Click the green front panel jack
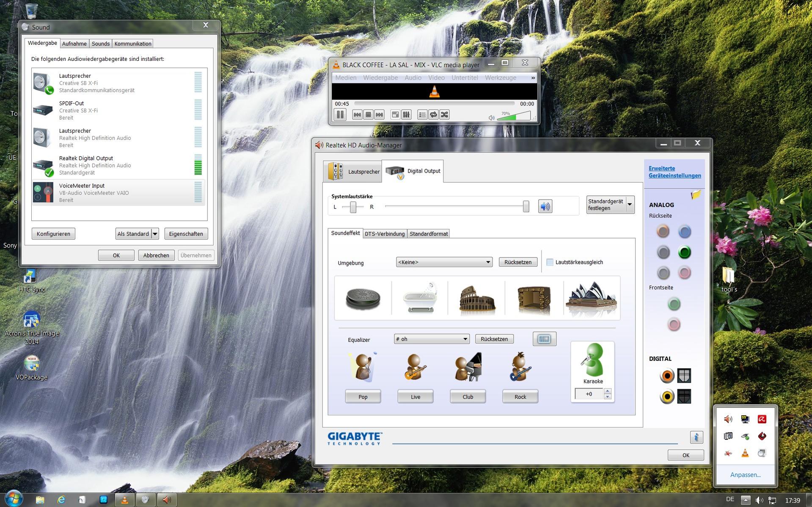 (x=674, y=304)
